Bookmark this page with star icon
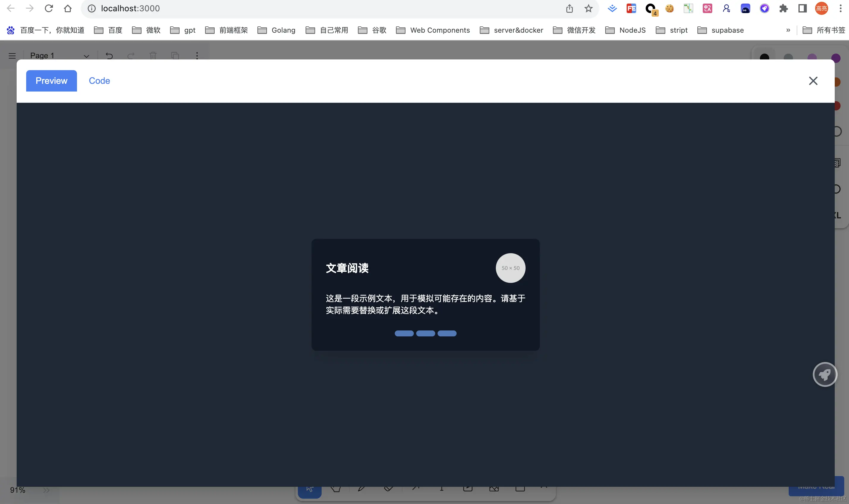This screenshot has width=849, height=504. coord(588,9)
